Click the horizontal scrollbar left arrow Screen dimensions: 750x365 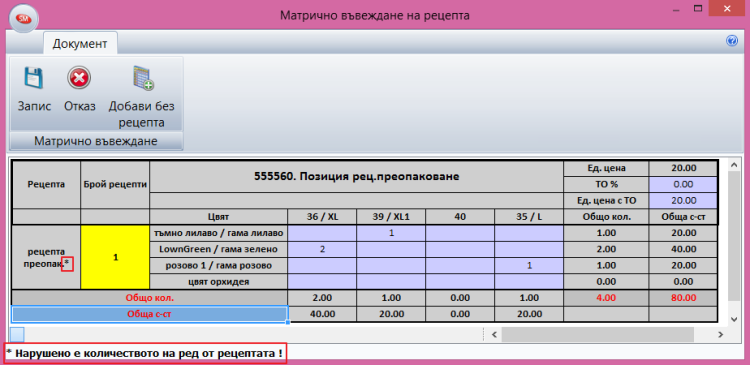coord(494,334)
